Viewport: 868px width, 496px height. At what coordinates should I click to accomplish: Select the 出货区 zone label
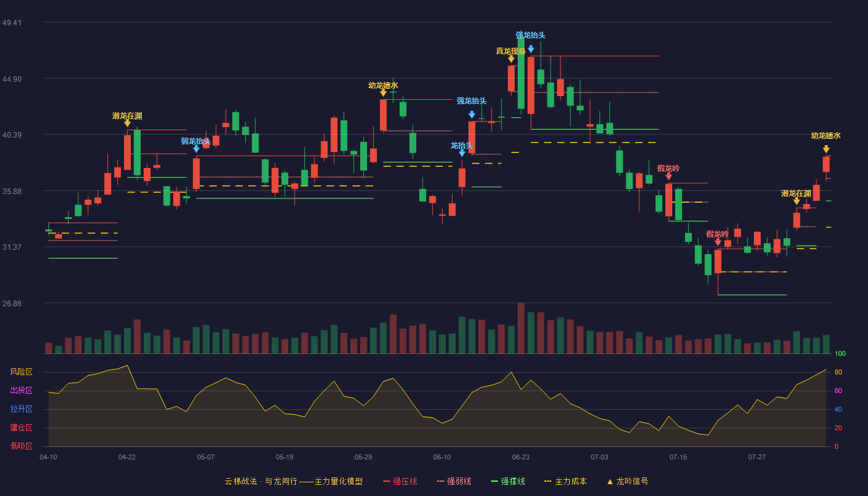22,391
